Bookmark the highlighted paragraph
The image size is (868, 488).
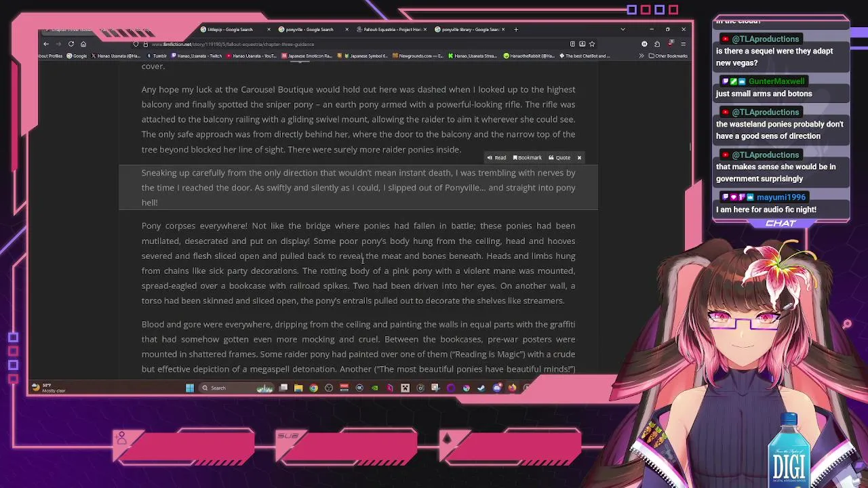tap(528, 157)
